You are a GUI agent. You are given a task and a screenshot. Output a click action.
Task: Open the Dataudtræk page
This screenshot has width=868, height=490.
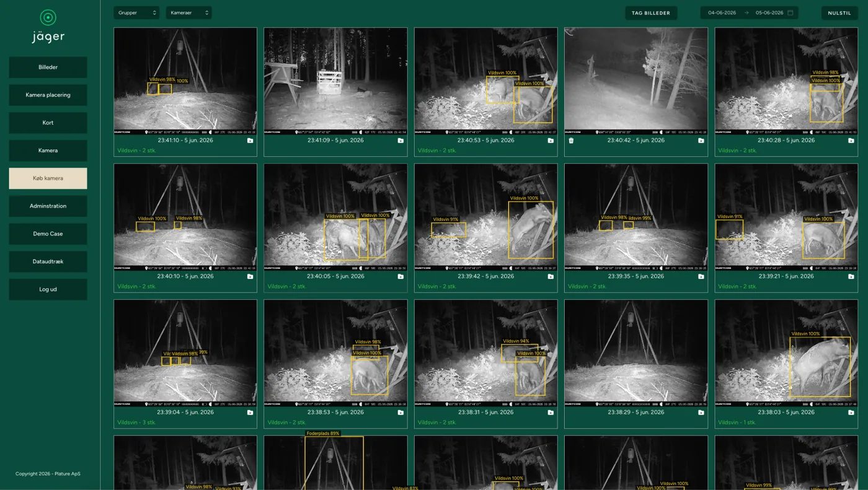click(x=48, y=261)
